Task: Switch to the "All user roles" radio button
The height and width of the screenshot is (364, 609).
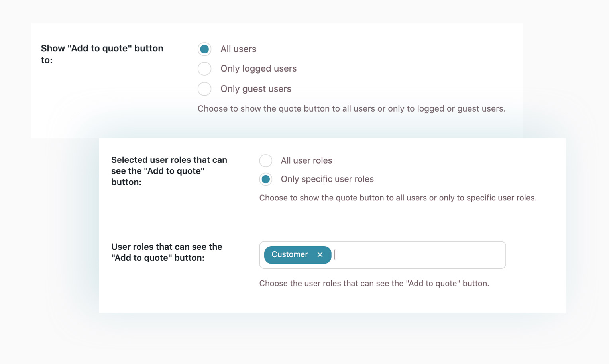Action: (x=266, y=160)
